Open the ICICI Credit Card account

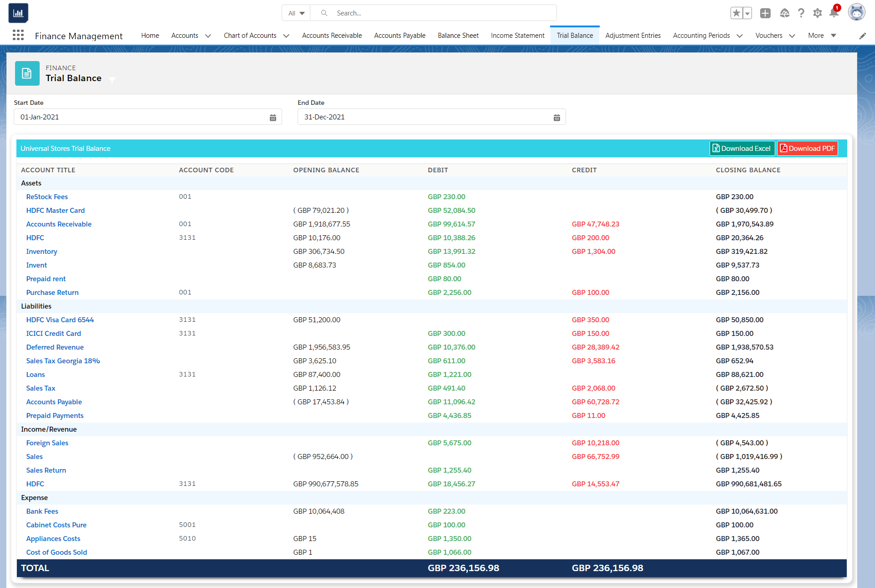(54, 334)
